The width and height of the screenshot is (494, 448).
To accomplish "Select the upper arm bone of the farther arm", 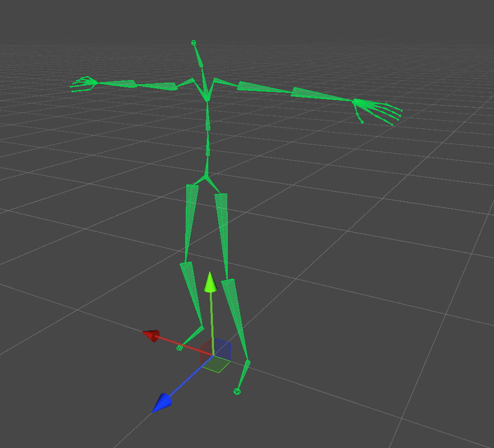I will pos(156,86).
